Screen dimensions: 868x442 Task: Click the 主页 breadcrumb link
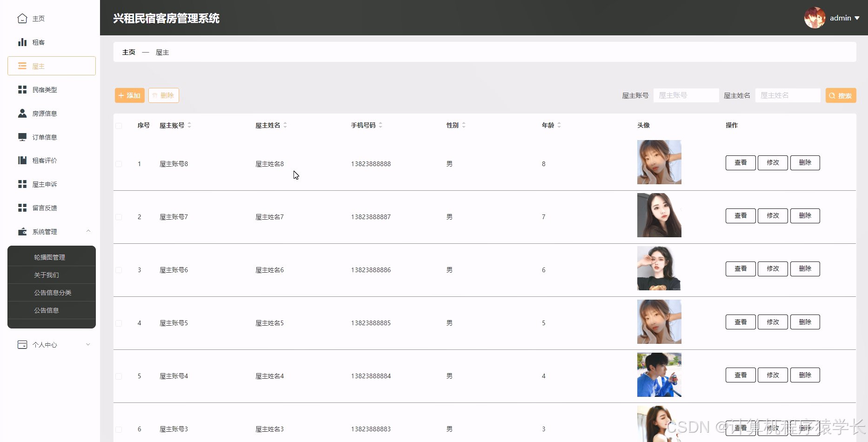tap(129, 52)
